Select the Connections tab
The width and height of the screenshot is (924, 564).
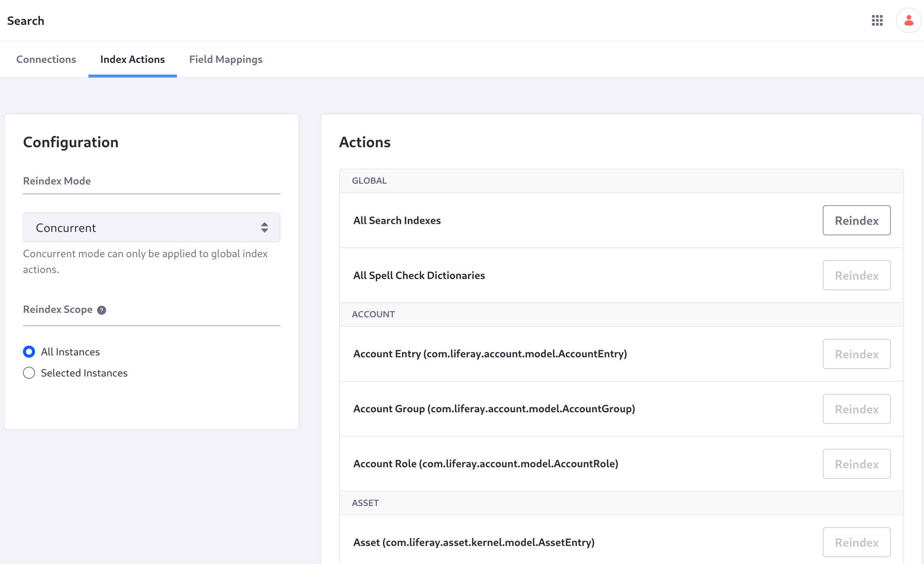[x=46, y=59]
